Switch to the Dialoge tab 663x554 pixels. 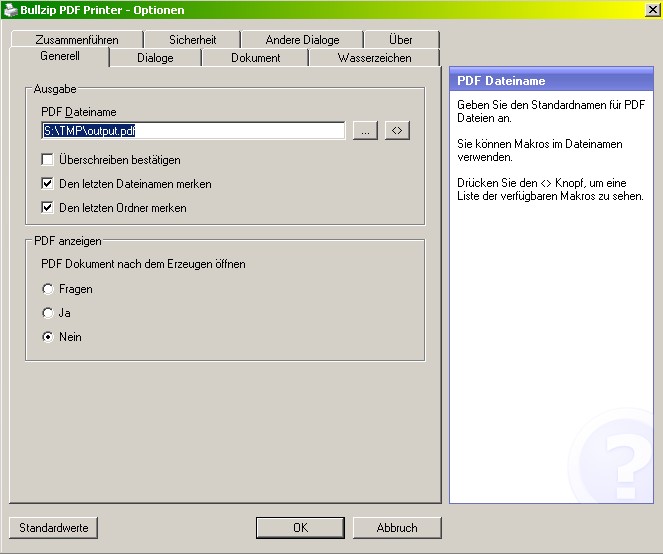pos(155,58)
